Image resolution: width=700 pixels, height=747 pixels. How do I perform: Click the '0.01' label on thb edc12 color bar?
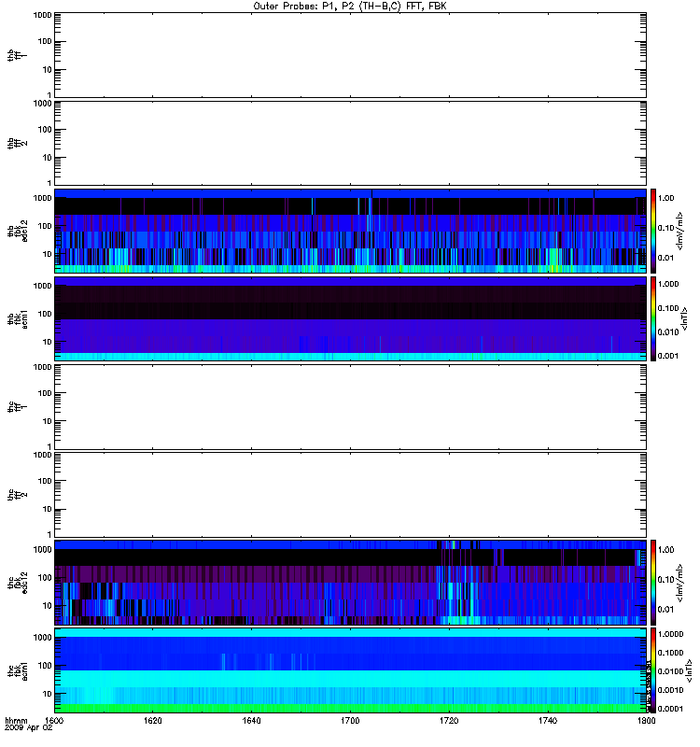tap(665, 258)
